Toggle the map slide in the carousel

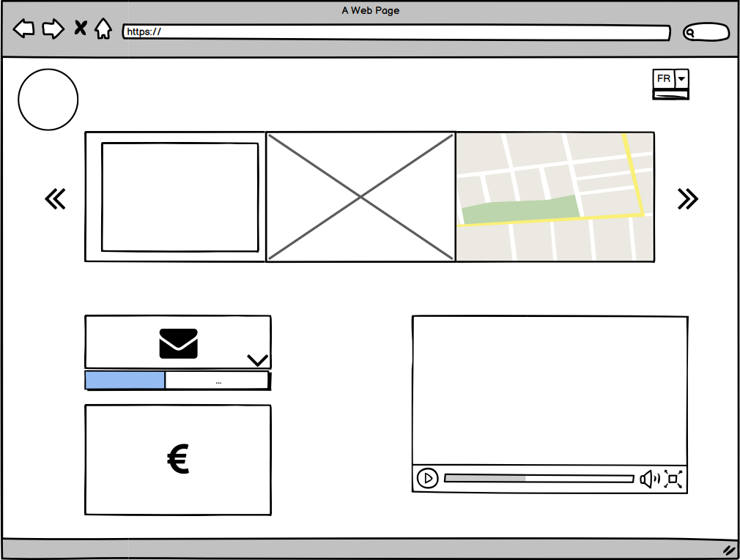click(x=555, y=196)
